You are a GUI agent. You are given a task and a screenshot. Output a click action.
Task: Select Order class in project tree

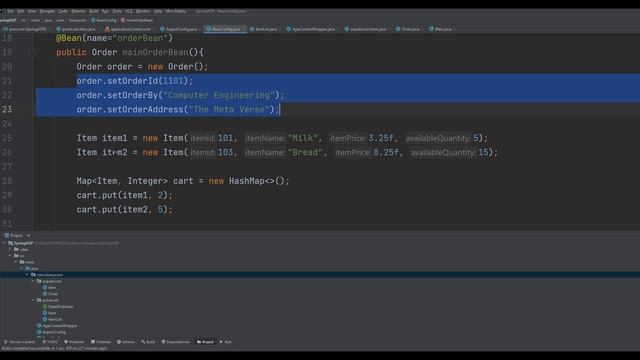pyautogui.click(x=51, y=294)
